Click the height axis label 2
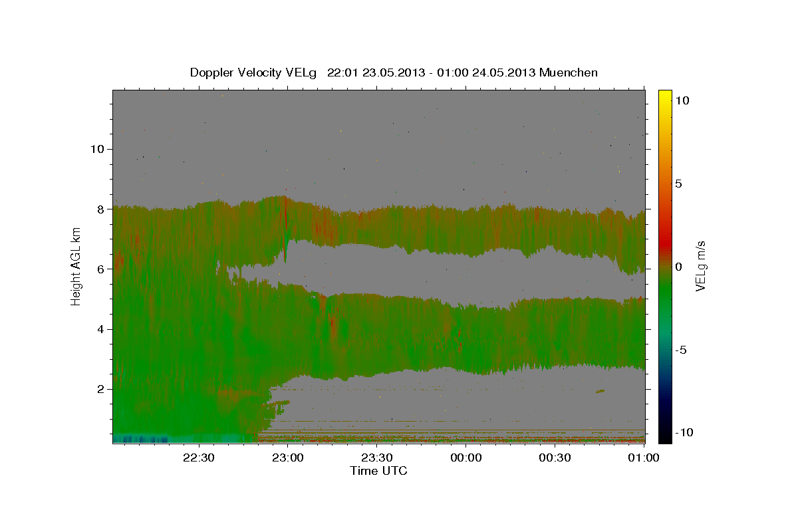Image resolution: width=798 pixels, height=532 pixels. [x=101, y=389]
